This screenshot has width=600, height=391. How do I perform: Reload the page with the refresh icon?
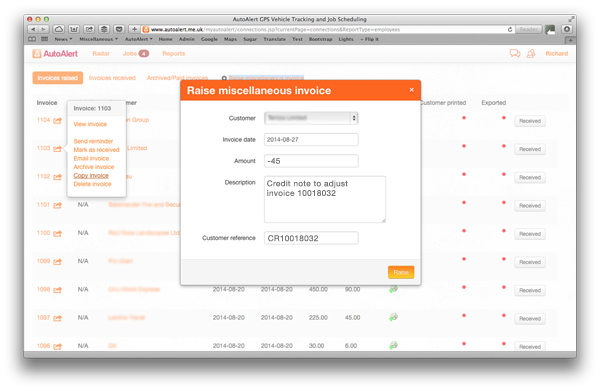(x=510, y=29)
